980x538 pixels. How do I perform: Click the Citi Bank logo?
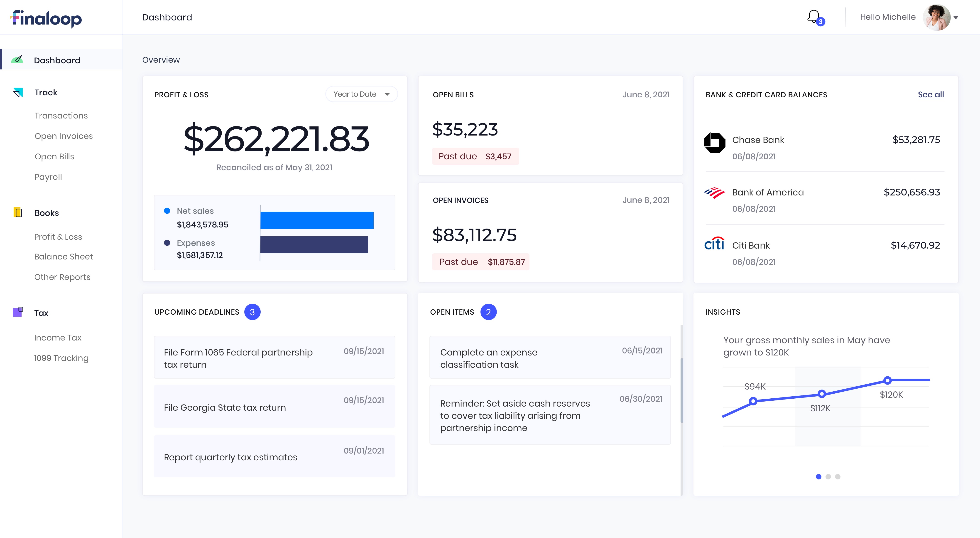714,244
